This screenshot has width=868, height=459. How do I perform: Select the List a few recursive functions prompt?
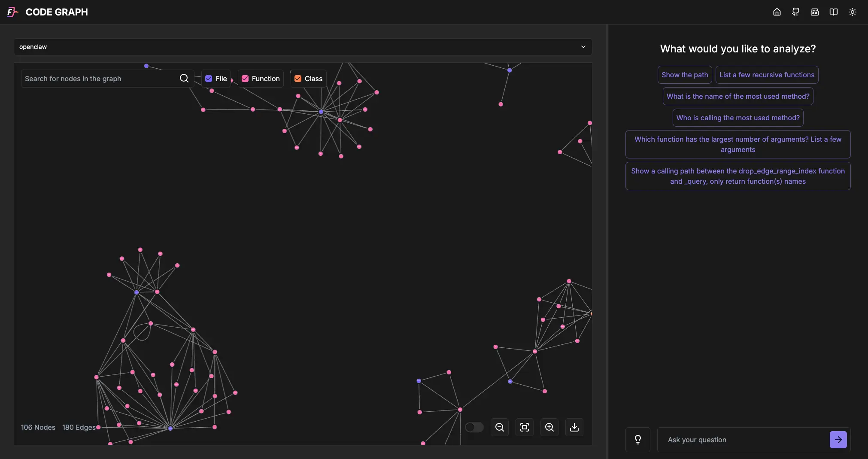tap(767, 75)
